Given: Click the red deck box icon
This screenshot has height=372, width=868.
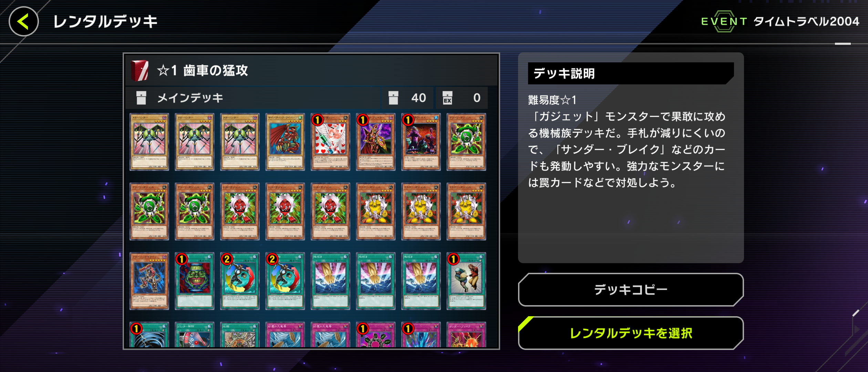Looking at the screenshot, I should click(140, 71).
